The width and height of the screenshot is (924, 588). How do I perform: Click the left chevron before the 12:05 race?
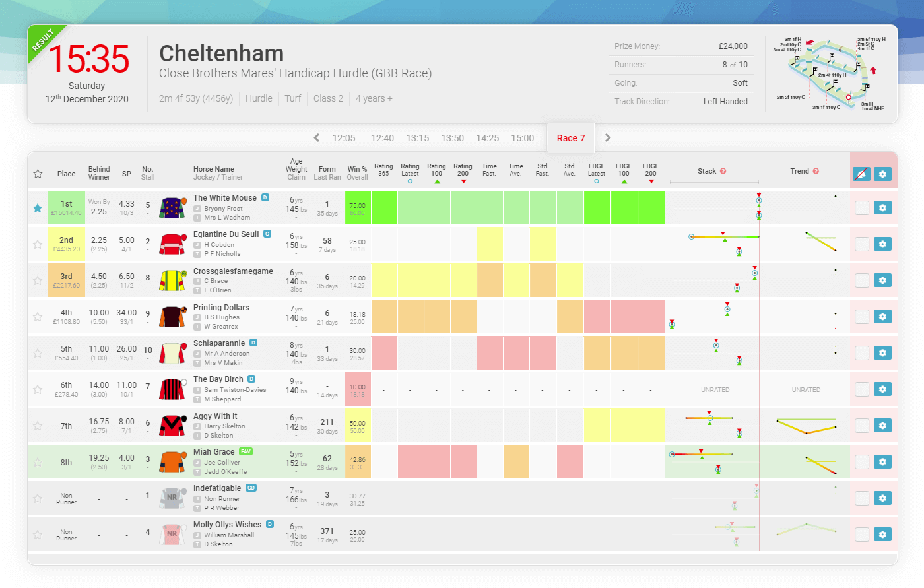[317, 138]
